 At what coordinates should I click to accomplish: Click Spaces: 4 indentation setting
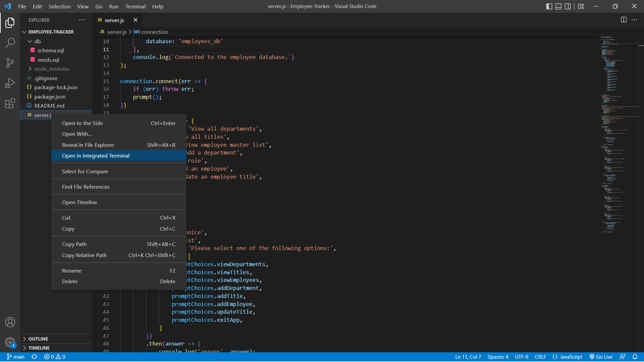498,357
